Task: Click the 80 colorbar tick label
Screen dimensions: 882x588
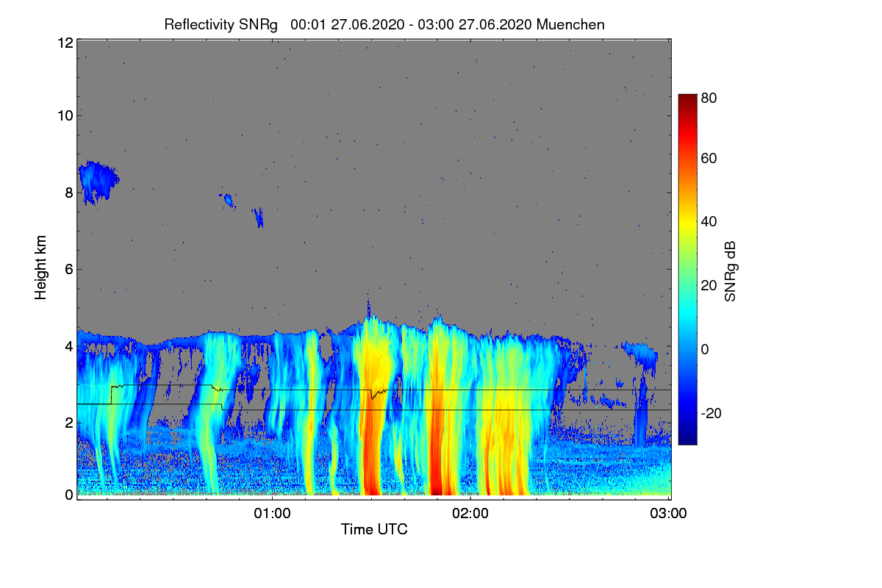Action: 709,97
